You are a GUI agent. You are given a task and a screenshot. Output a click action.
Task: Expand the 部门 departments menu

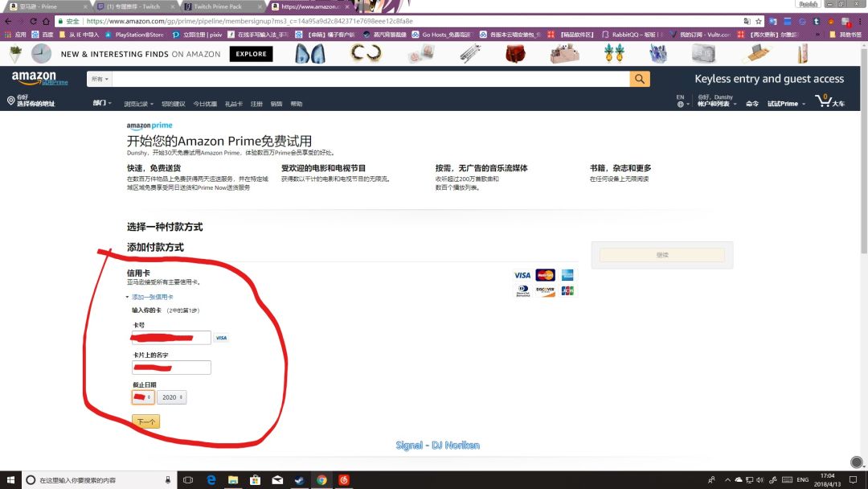102,103
